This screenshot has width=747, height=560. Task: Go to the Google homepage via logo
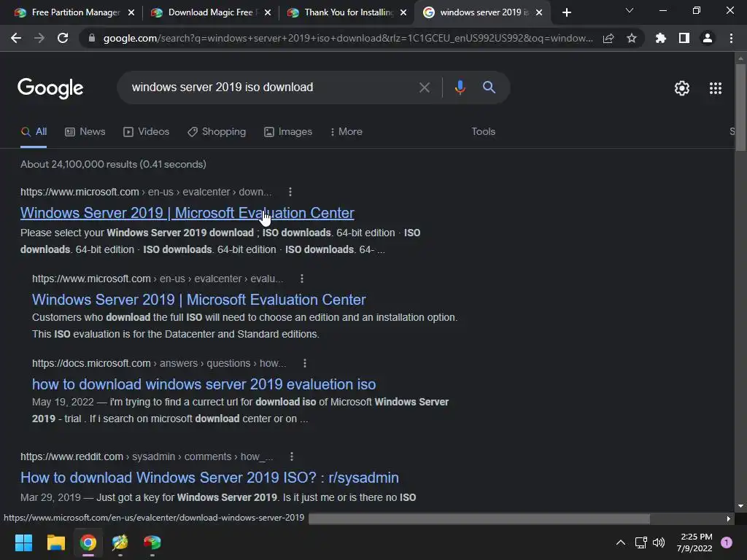pyautogui.click(x=50, y=88)
